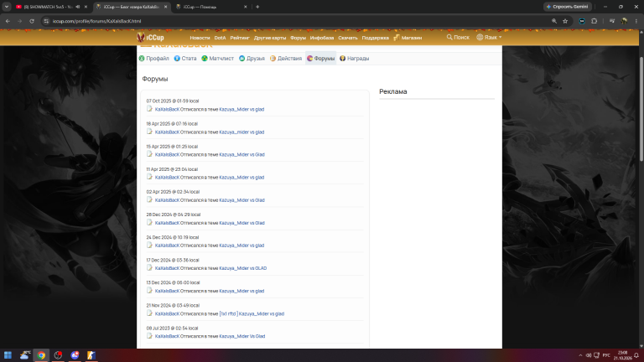
Task: Open the Новости menu item
Action: [200, 38]
